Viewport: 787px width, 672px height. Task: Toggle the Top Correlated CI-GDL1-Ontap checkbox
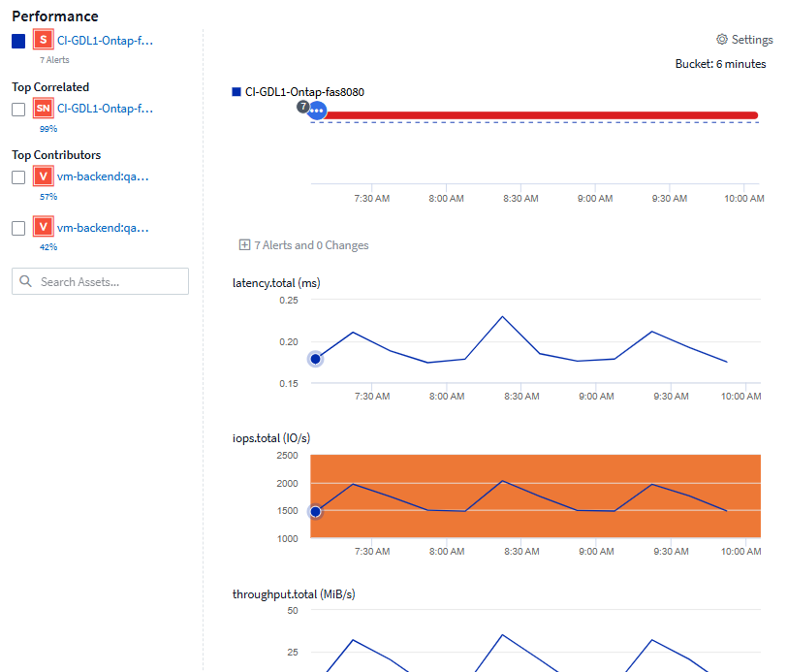click(x=18, y=110)
